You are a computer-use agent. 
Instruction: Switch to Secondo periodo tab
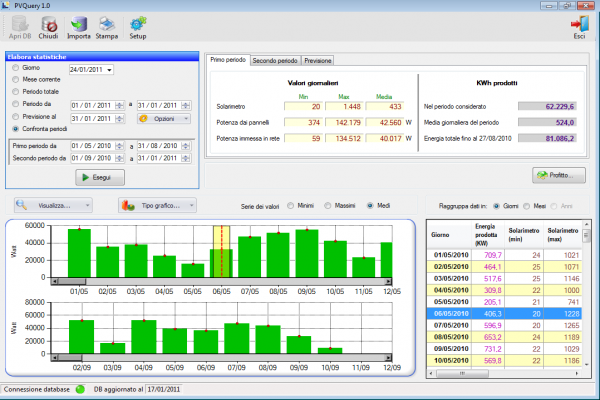coord(275,60)
